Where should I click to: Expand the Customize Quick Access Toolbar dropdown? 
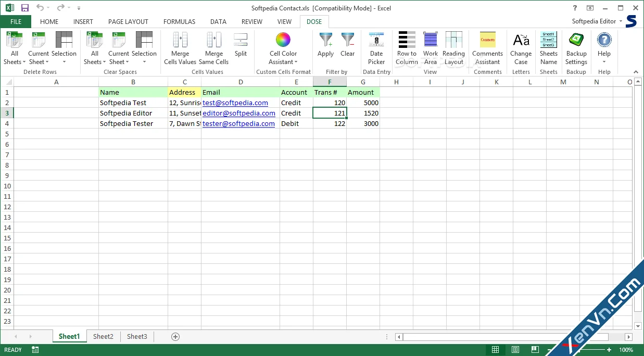click(79, 8)
